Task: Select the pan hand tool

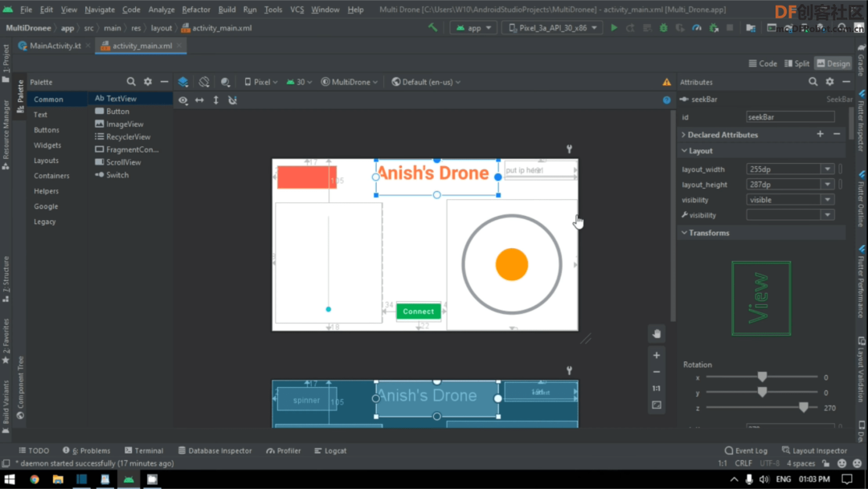Action: click(x=657, y=334)
